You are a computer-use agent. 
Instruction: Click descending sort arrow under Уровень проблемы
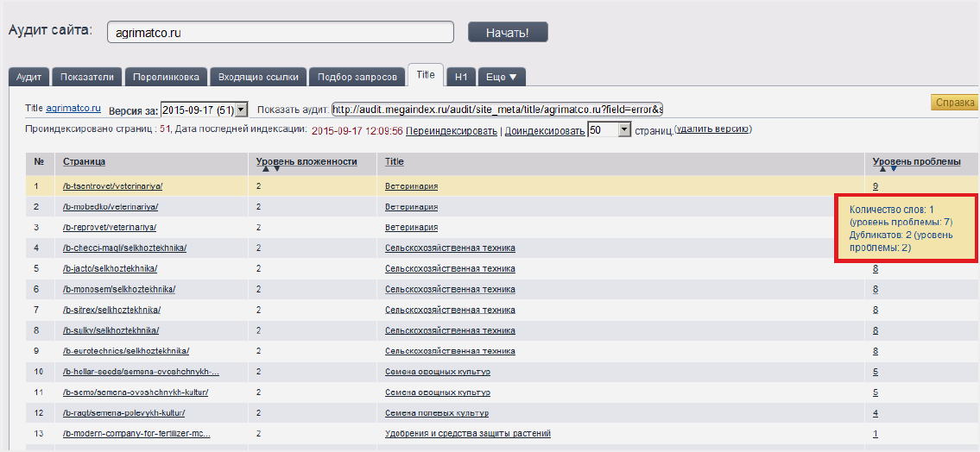tap(893, 169)
